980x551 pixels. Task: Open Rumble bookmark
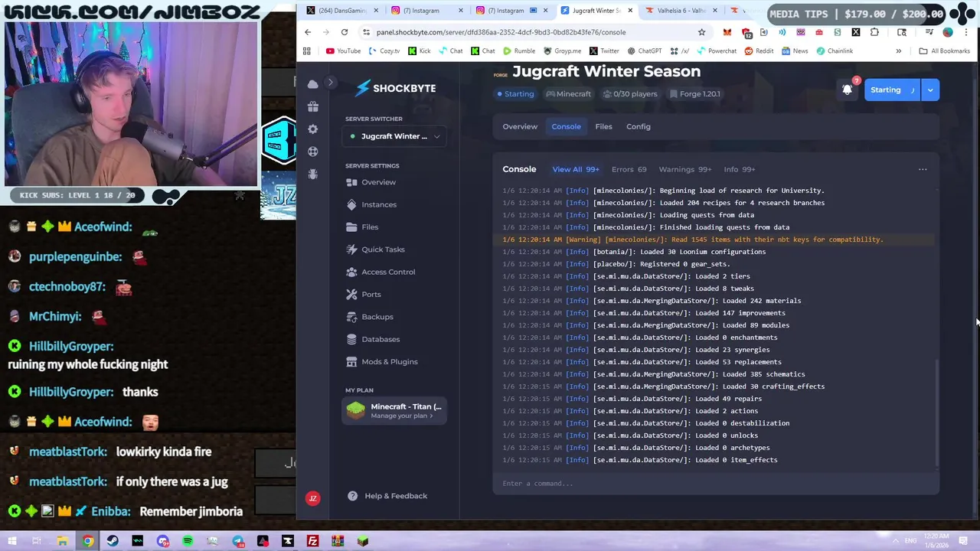click(518, 51)
